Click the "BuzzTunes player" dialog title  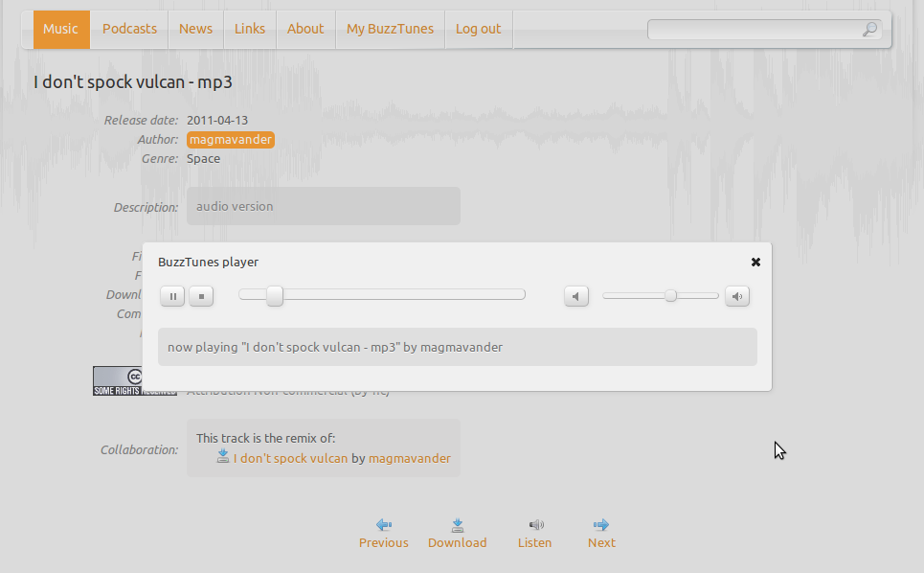208,263
